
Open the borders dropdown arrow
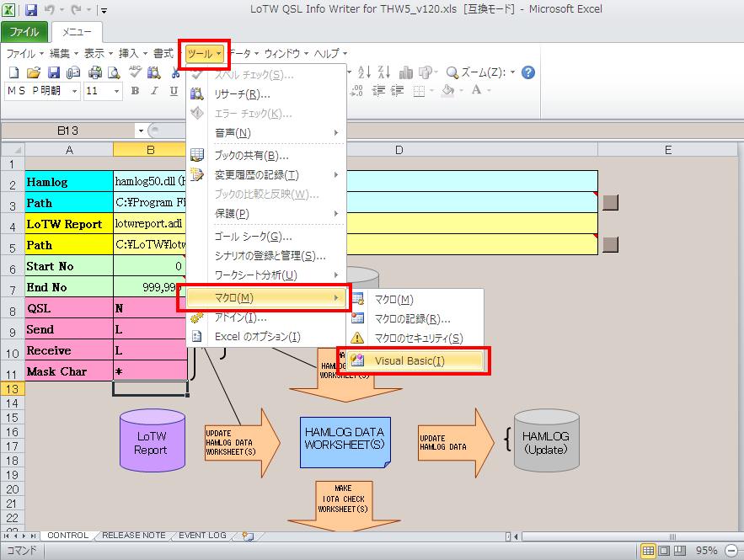[431, 90]
